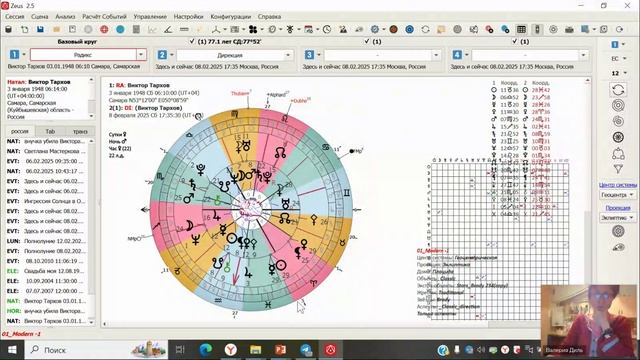The height and width of the screenshot is (360, 640).
Task: Click the four-leaf clover toolbar icon
Action: pyautogui.click(x=253, y=29)
